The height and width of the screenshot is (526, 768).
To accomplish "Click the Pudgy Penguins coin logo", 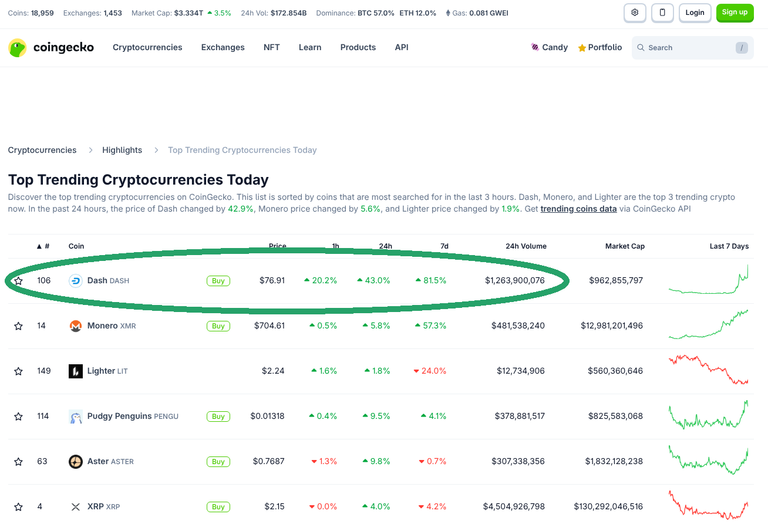I will click(x=76, y=416).
